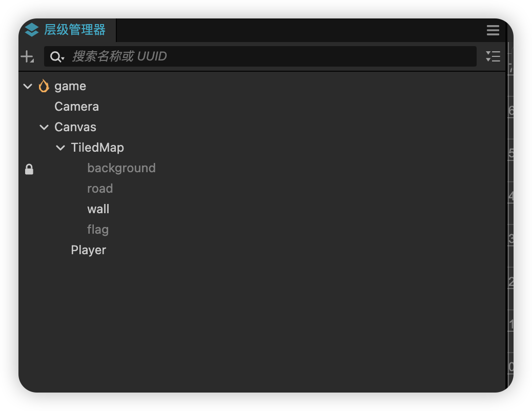Unlock the background node lock icon
The height and width of the screenshot is (411, 532).
(29, 169)
